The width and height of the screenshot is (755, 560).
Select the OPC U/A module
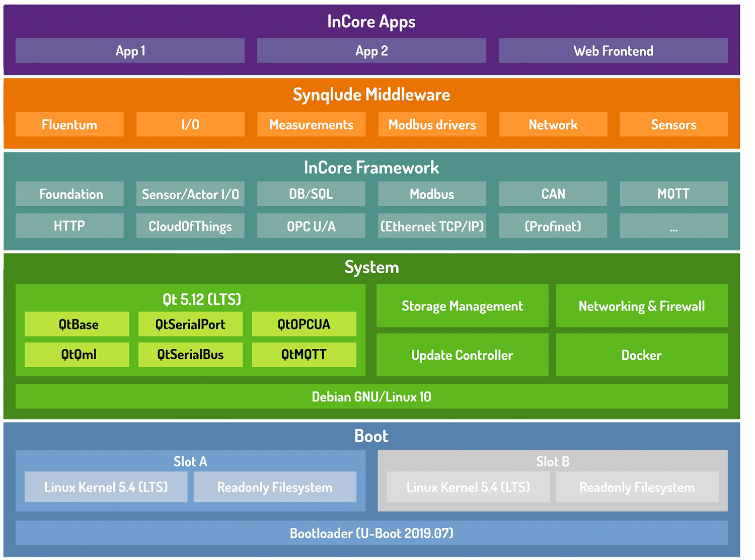coord(311,226)
